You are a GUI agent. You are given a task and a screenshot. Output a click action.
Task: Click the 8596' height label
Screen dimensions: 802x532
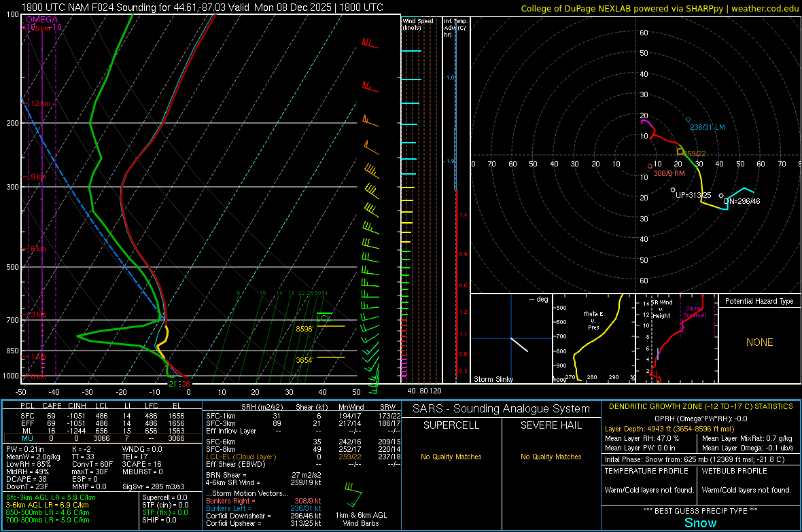[304, 329]
